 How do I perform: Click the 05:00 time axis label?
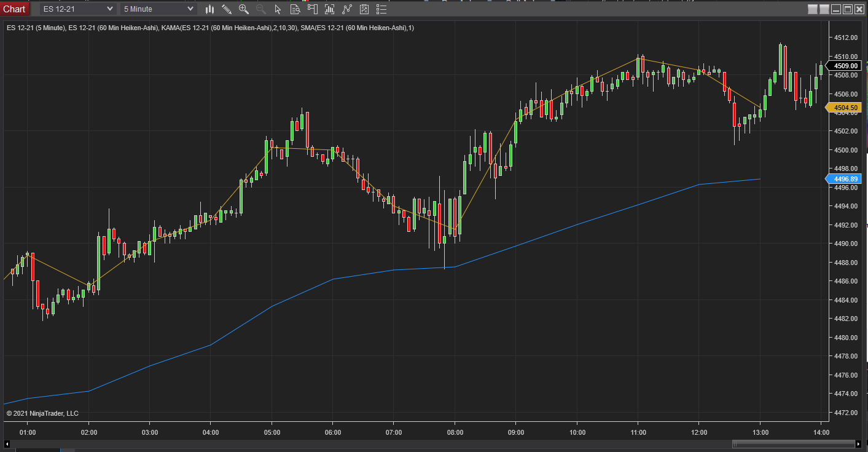coord(272,432)
